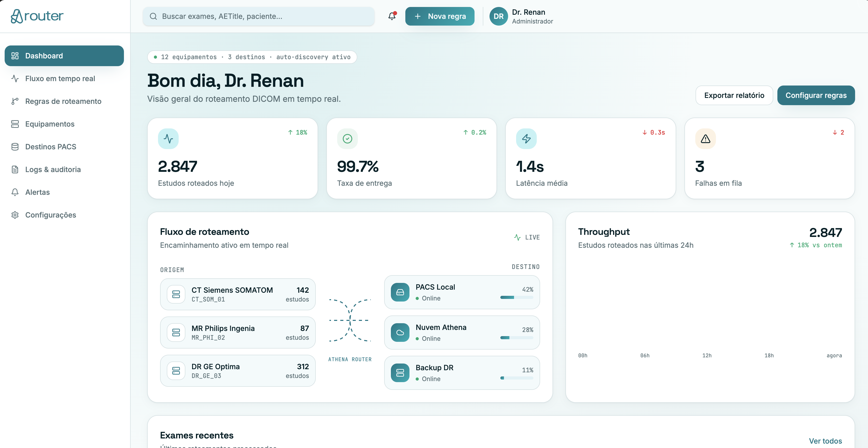
Task: Go to Regras de roteamento
Action: 64,101
